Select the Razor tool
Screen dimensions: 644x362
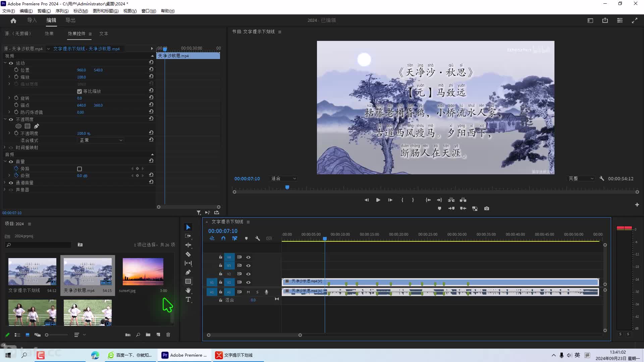pyautogui.click(x=188, y=254)
